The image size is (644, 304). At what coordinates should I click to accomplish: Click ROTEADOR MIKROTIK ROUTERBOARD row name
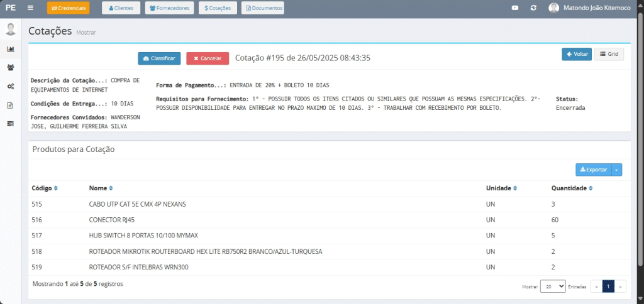point(206,251)
